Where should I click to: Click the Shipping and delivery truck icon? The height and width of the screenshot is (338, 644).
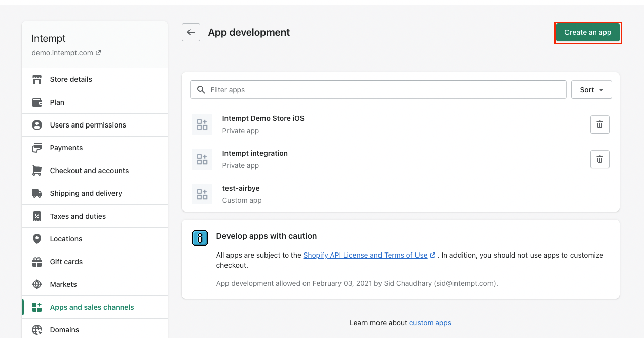[37, 193]
